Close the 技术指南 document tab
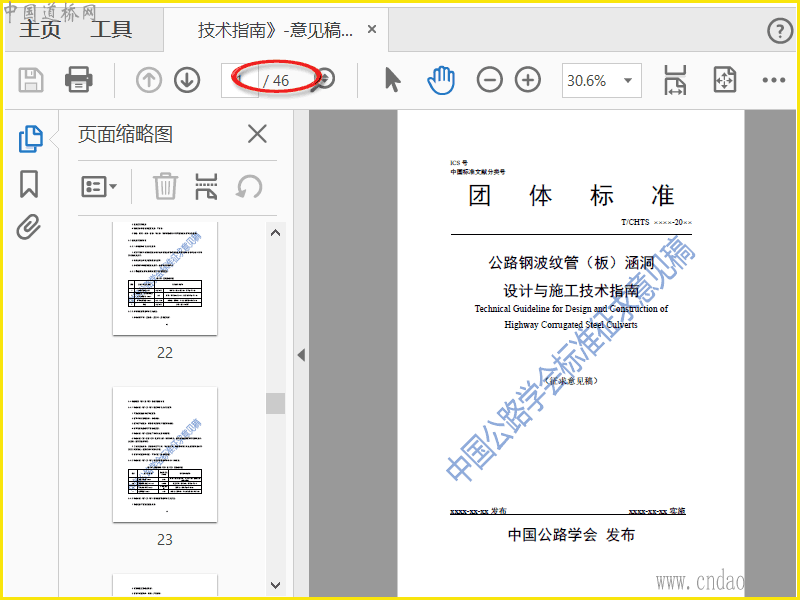800x600 pixels. pos(372,30)
